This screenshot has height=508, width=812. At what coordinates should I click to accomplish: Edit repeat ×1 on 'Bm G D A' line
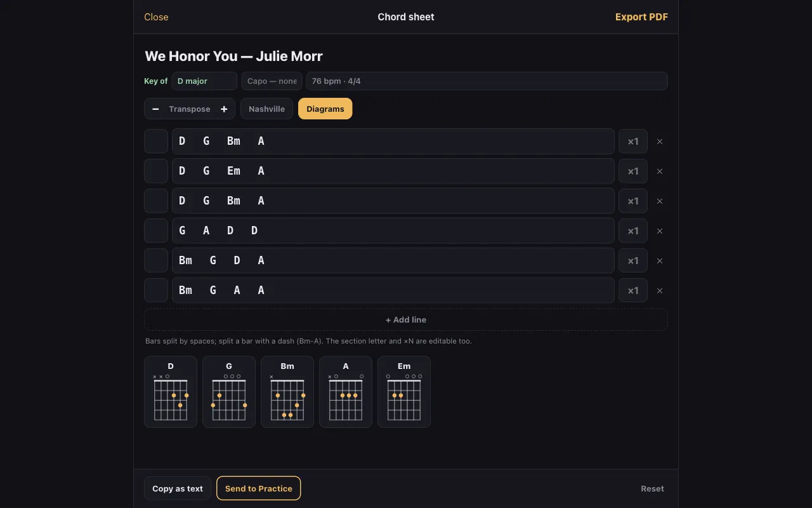click(633, 261)
